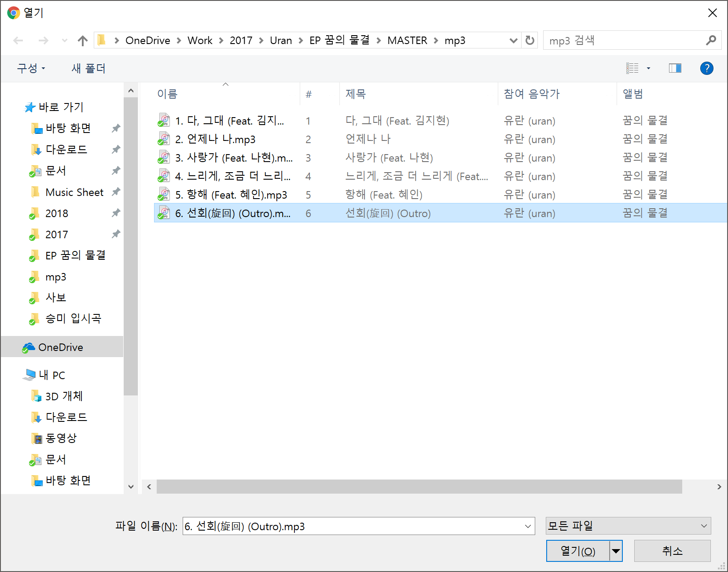Open recent locations dropdown arrow
This screenshot has height=572, width=728.
point(65,41)
